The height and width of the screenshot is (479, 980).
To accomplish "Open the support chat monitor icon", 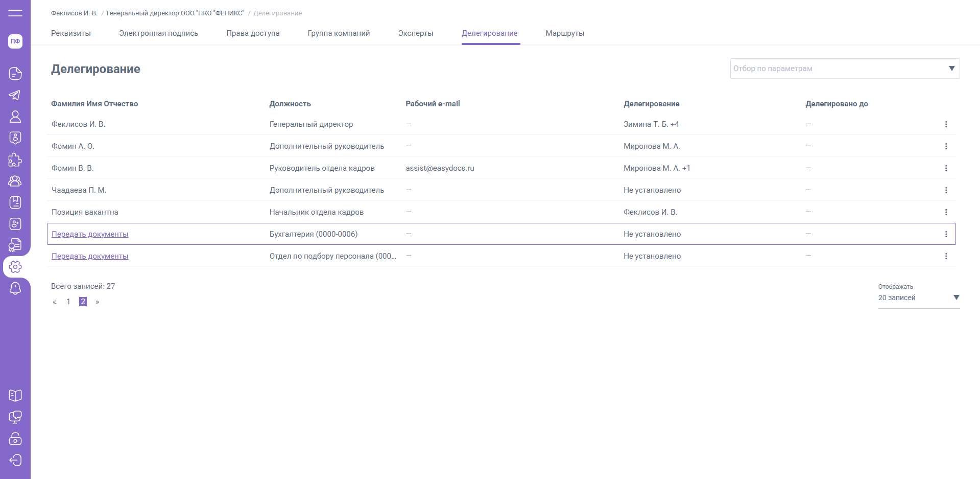I will (15, 417).
